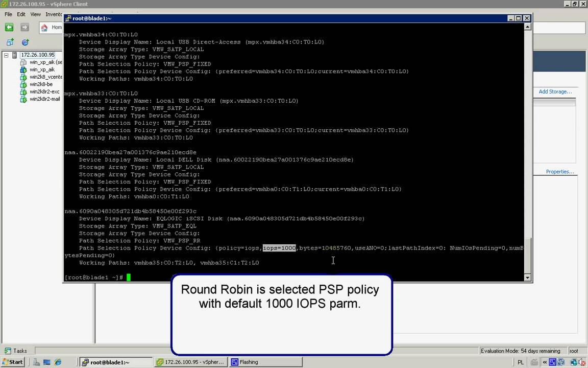This screenshot has width=588, height=368.
Task: Click naa.6090a048305d721db4b58450e00f293c device heading
Action: pos(131,211)
